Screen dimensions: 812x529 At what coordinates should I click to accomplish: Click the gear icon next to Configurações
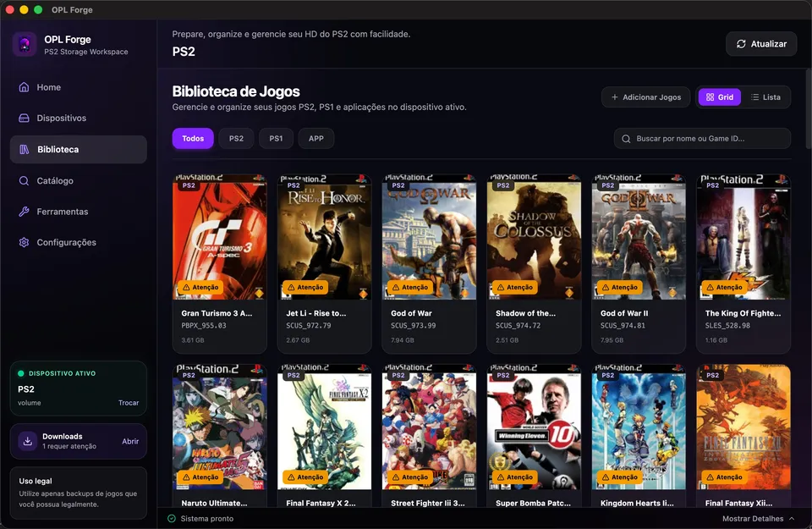[24, 242]
